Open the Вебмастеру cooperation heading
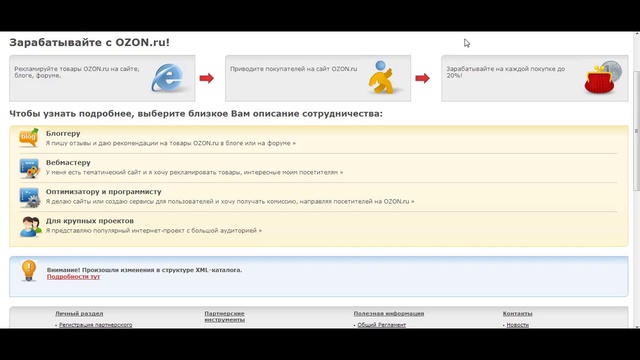The height and width of the screenshot is (360, 640). click(x=68, y=162)
